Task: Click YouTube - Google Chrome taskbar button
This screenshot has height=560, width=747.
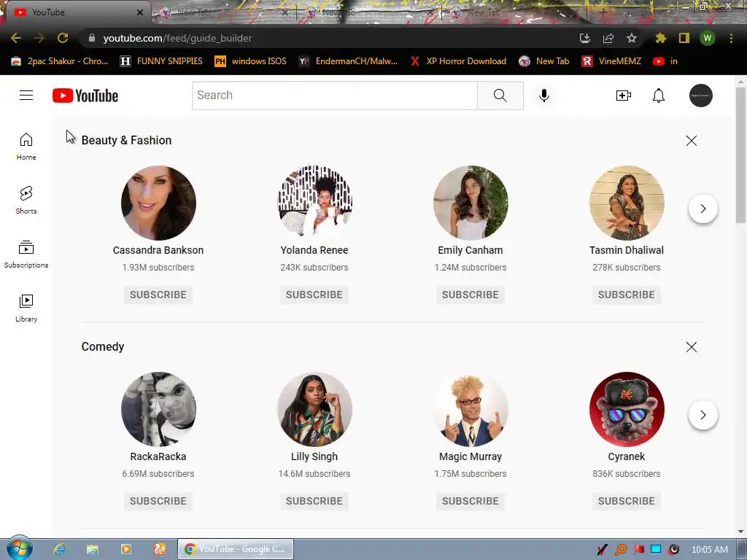Action: click(x=236, y=549)
